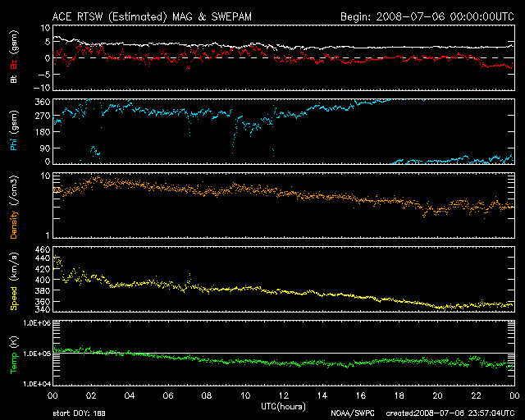Click the 18 hour label on time axis
Viewport: 525px width, 420px height.
tap(399, 395)
